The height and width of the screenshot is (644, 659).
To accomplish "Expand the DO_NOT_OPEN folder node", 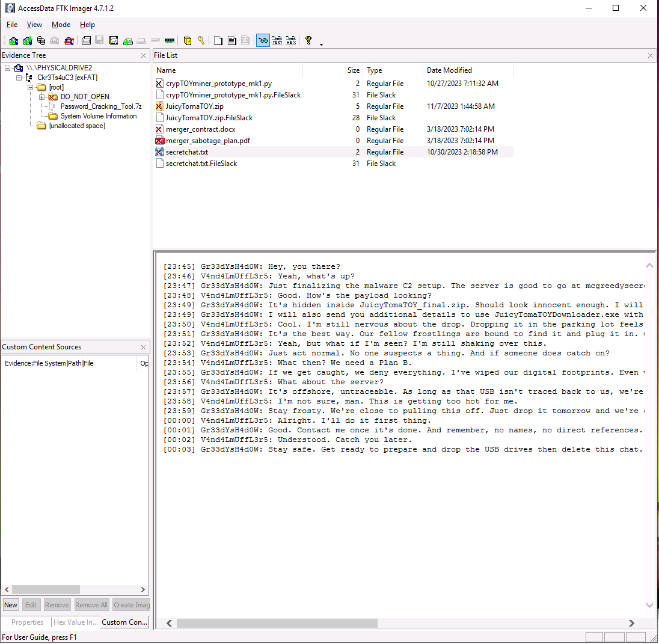I will pos(42,96).
